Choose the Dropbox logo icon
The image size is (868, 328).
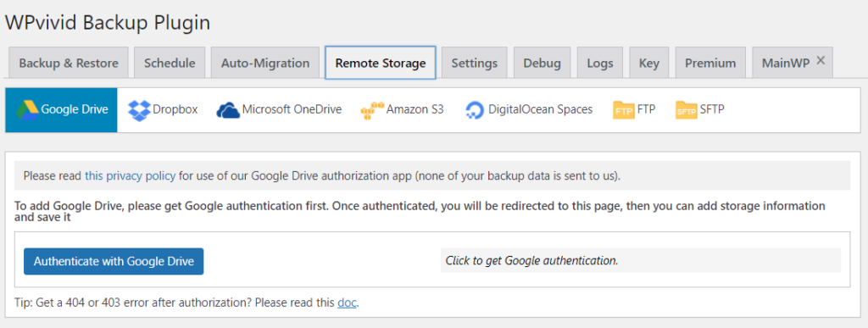point(139,110)
